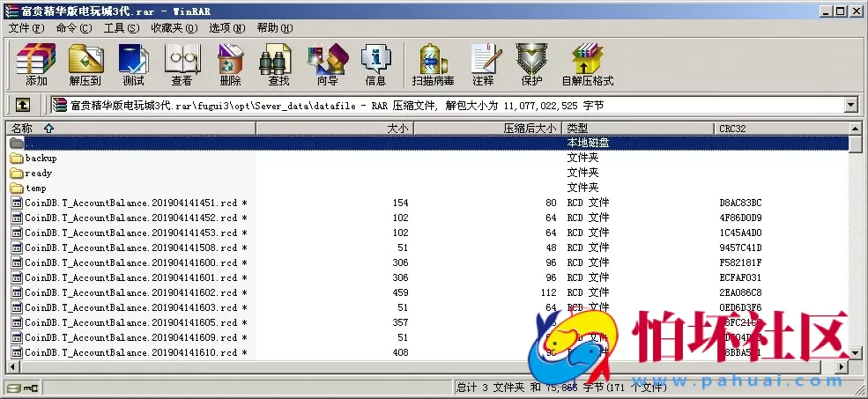Click CRC32 value 4F86D0D9
The width and height of the screenshot is (868, 399).
tap(740, 218)
